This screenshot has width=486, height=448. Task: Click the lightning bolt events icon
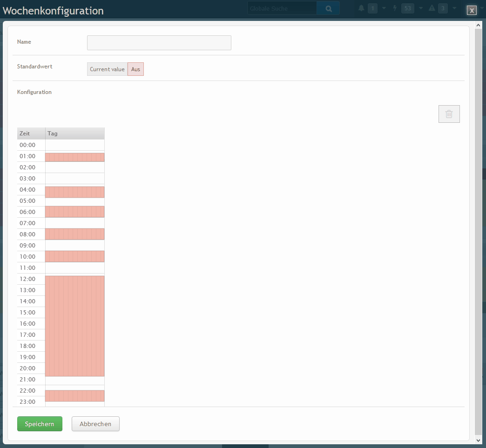(x=395, y=8)
